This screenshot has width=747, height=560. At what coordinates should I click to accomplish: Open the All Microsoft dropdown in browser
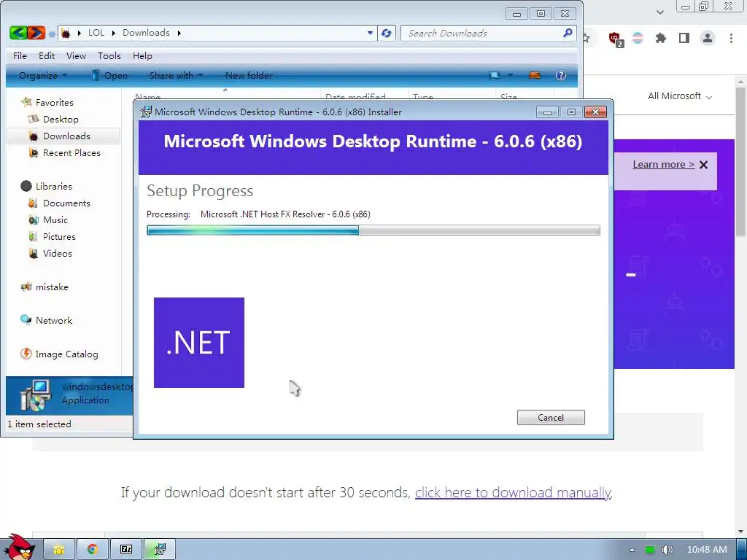(680, 96)
